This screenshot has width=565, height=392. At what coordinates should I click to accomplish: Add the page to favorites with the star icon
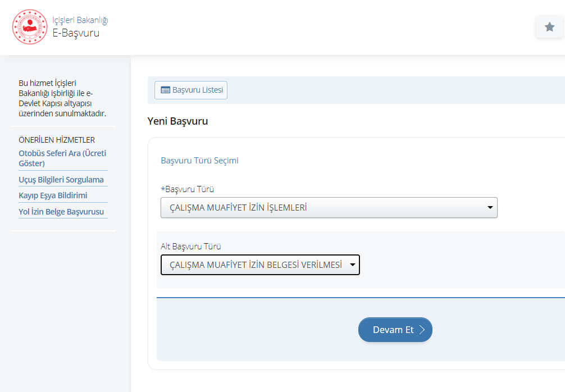click(549, 27)
